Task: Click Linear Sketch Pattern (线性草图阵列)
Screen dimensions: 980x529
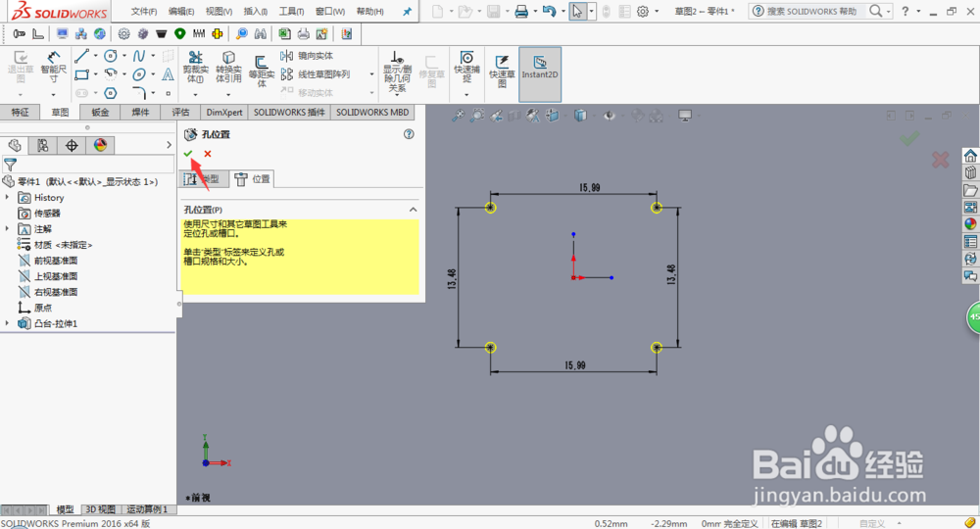Action: click(x=315, y=74)
